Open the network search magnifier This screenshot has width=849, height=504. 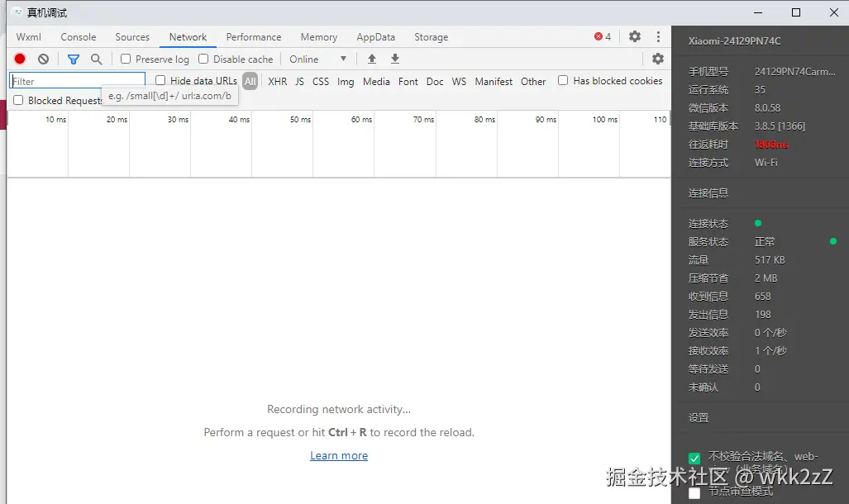click(97, 59)
